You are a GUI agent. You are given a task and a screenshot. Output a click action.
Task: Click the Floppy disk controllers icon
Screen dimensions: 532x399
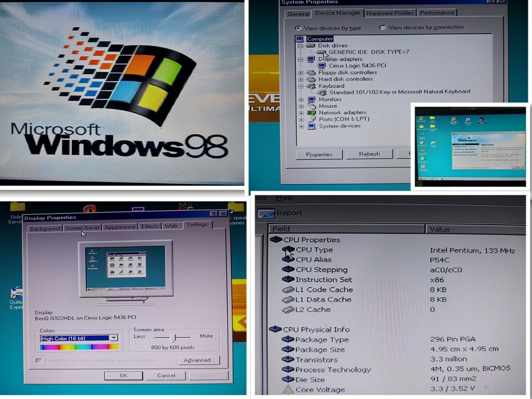[x=311, y=73]
